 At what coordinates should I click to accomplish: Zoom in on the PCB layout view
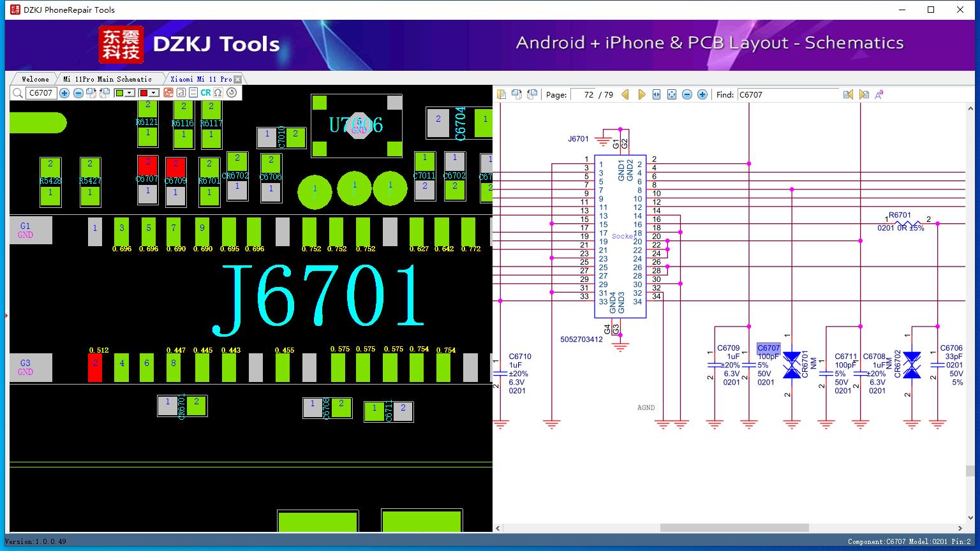64,93
